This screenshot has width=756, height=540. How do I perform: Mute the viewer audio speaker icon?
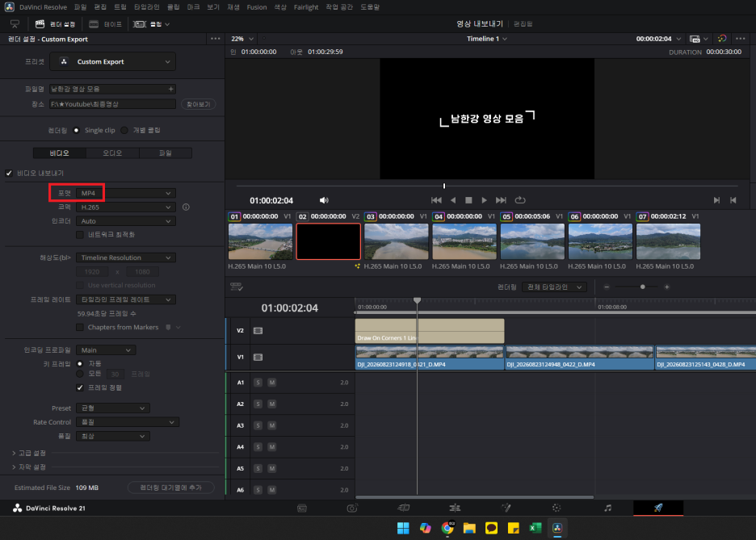tap(324, 200)
